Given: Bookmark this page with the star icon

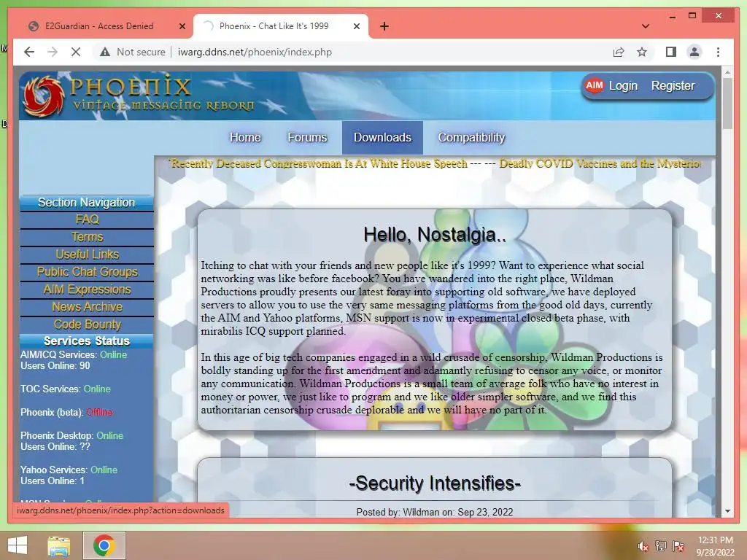Looking at the screenshot, I should (642, 52).
